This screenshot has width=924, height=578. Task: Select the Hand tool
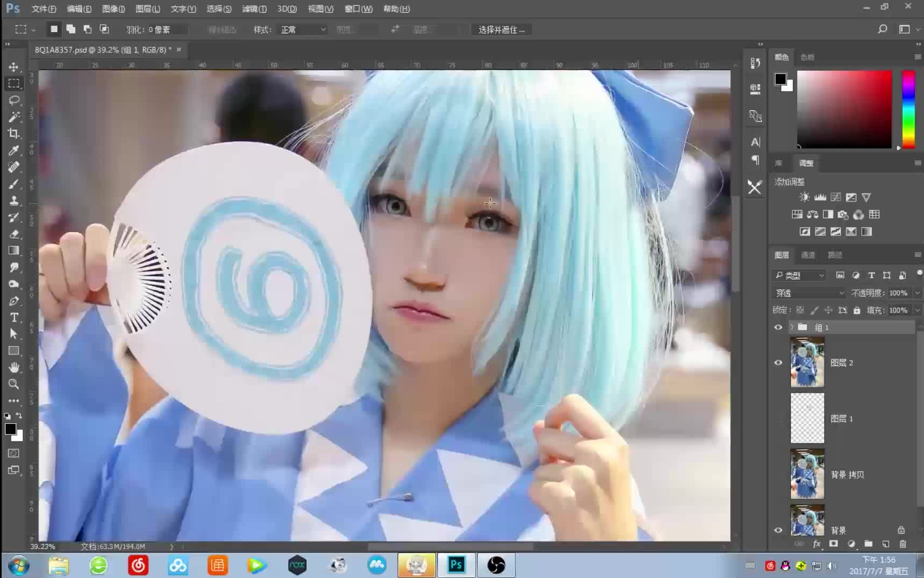point(14,367)
